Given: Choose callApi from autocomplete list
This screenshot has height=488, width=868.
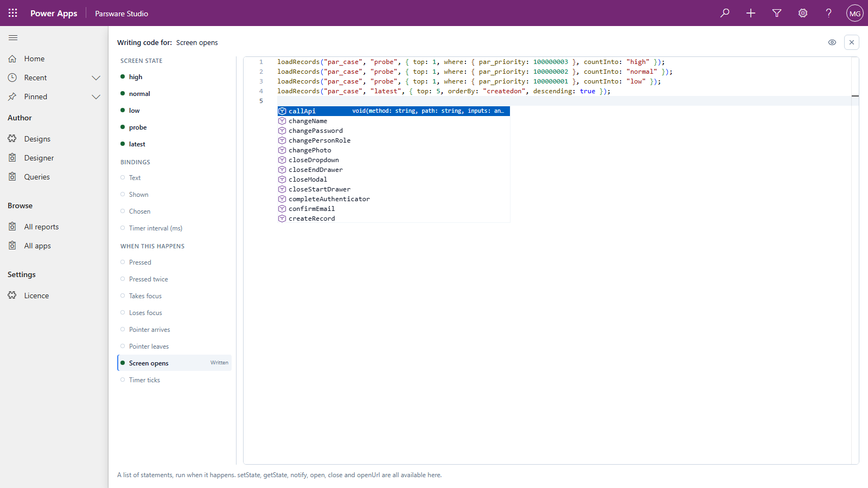Looking at the screenshot, I should coord(394,111).
